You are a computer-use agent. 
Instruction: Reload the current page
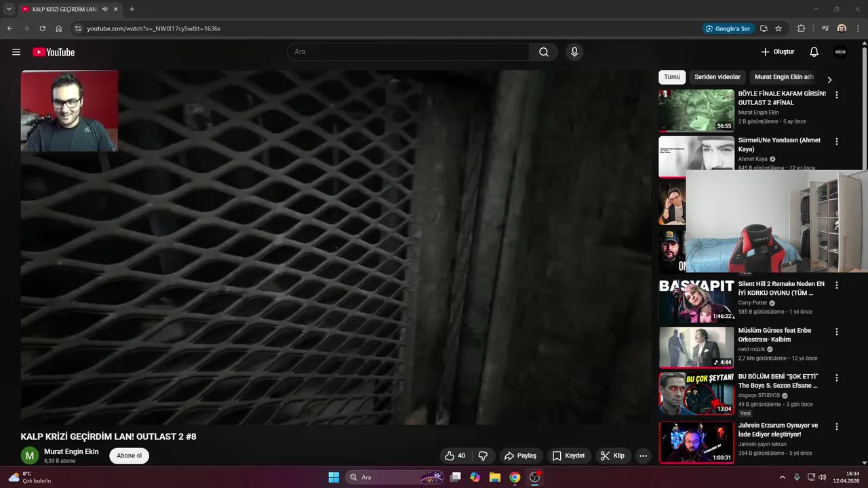click(x=42, y=28)
